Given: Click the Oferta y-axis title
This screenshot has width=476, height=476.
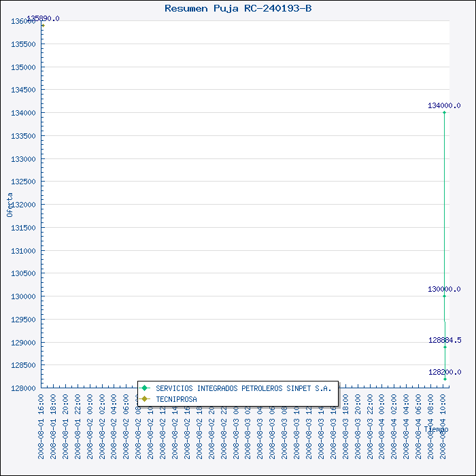Looking at the screenshot, I should point(10,204).
